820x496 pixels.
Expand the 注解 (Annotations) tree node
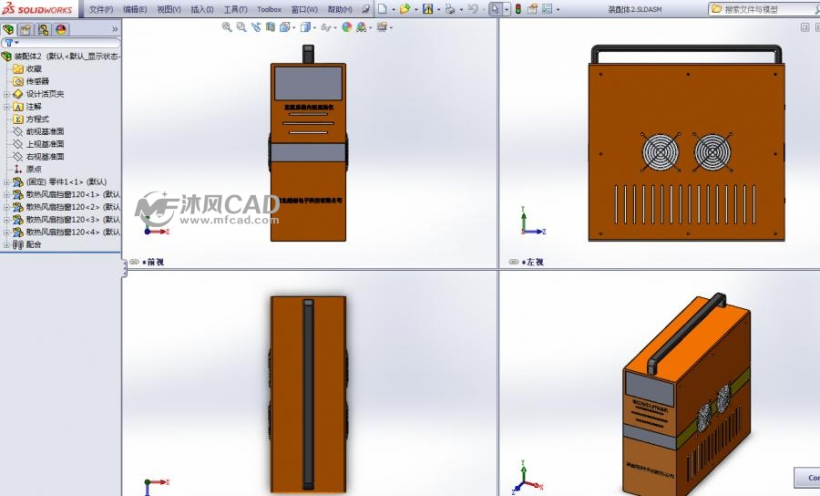pos(6,106)
